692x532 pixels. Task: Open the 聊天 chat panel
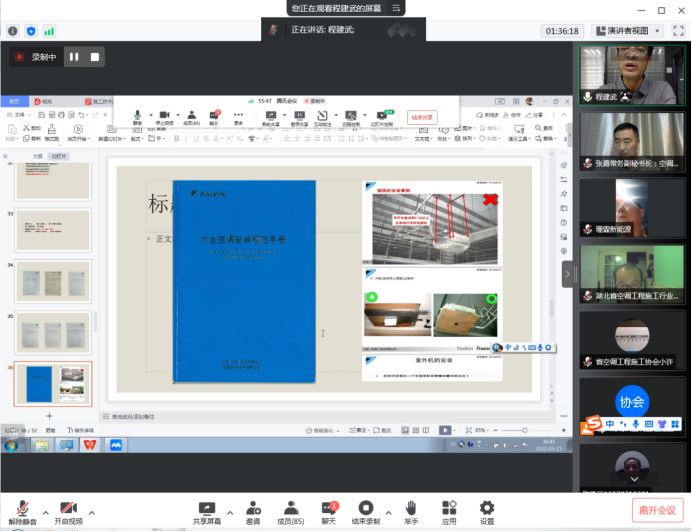(x=329, y=512)
